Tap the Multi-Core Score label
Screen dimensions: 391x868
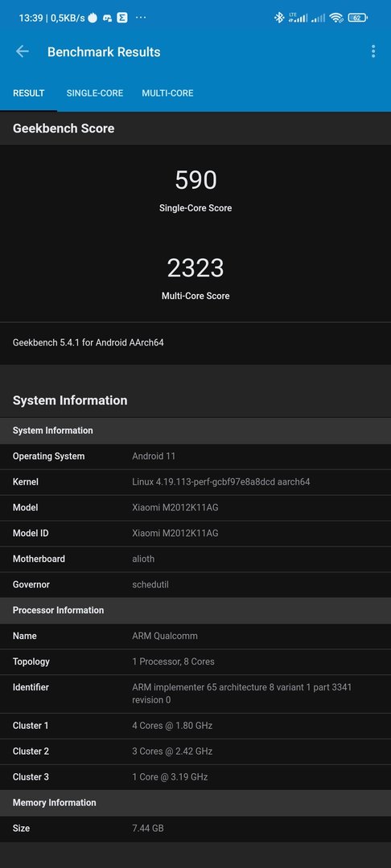pos(195,296)
